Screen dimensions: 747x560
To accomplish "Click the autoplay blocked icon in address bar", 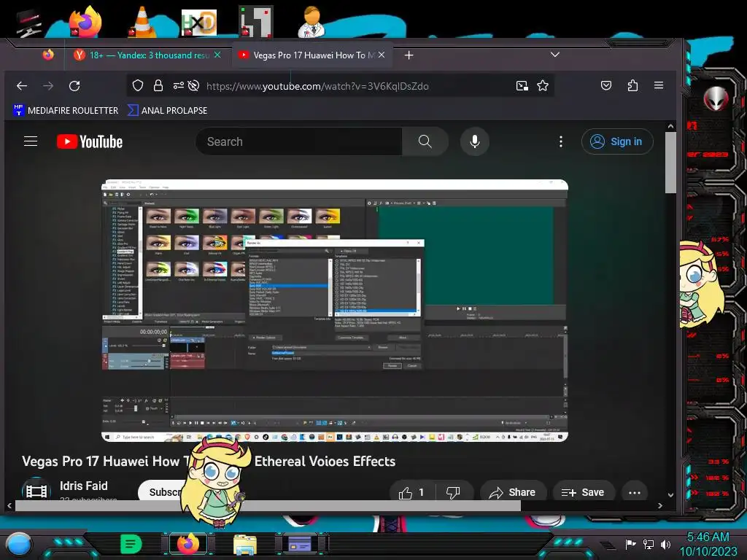I will click(x=193, y=86).
